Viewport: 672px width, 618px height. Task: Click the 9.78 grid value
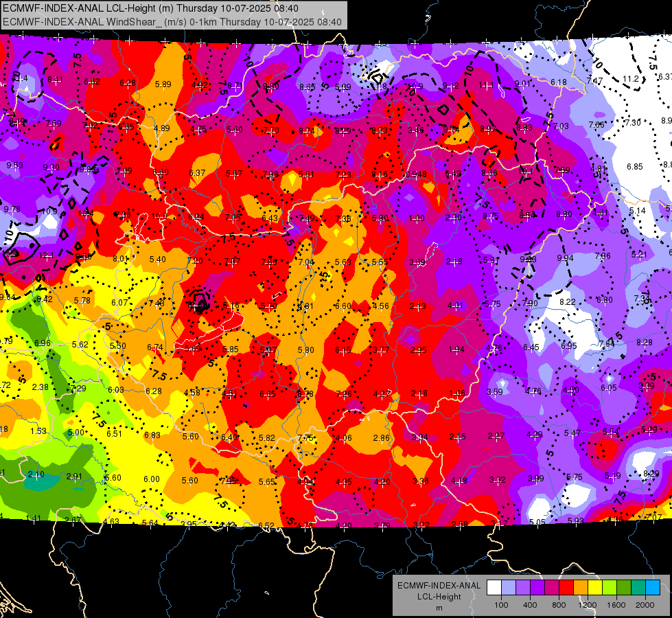tap(12, 209)
